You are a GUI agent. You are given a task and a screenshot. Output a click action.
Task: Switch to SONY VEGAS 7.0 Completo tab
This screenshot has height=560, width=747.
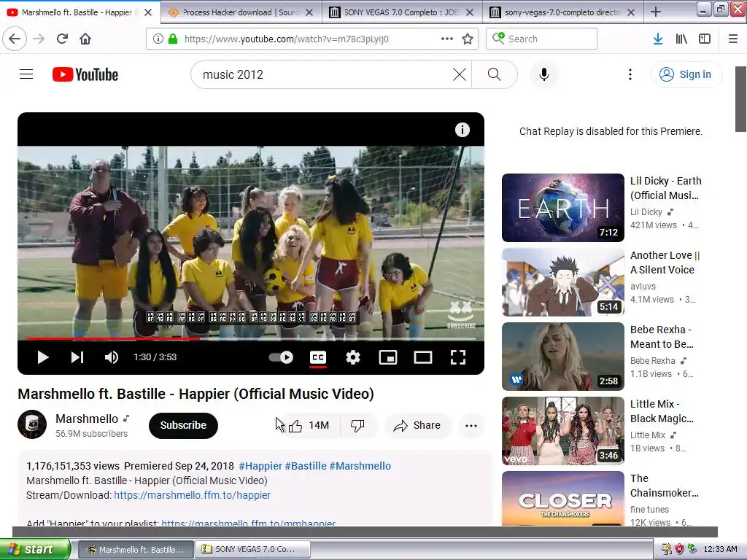[402, 12]
